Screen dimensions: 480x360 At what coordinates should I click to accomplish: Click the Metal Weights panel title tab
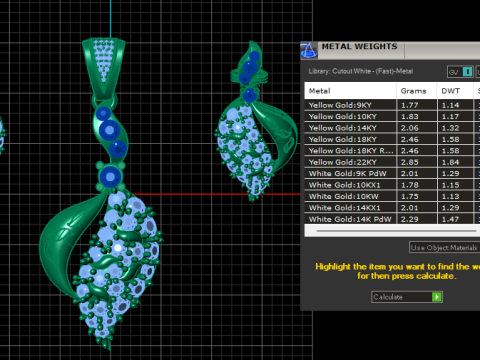coord(360,47)
